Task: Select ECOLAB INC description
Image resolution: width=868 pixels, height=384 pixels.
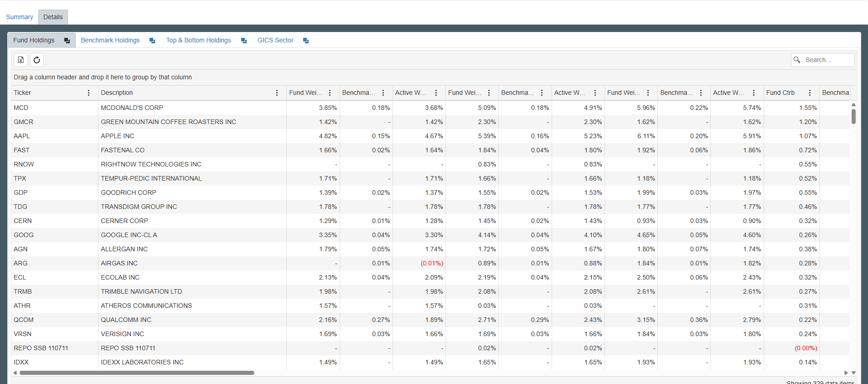Action: point(120,277)
